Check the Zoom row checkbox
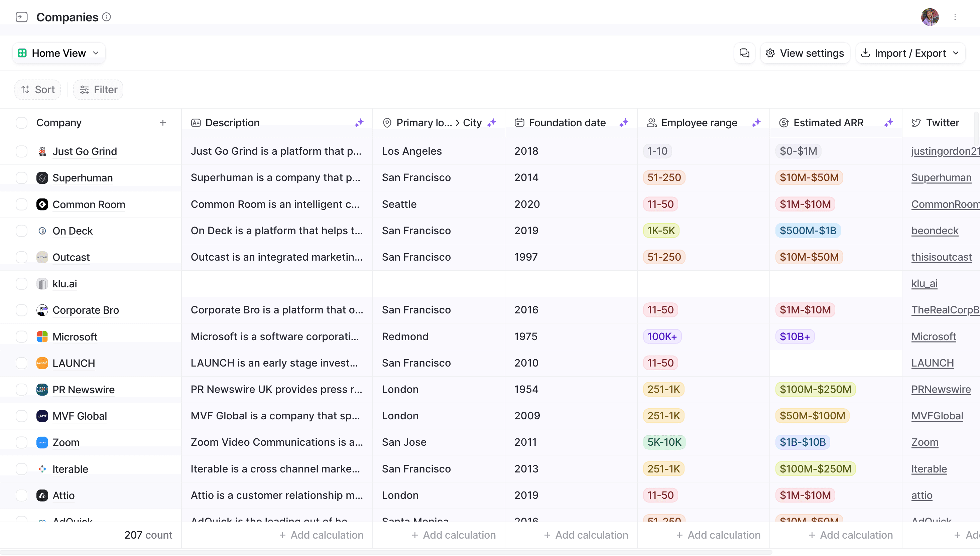This screenshot has width=980, height=556. point(21,442)
